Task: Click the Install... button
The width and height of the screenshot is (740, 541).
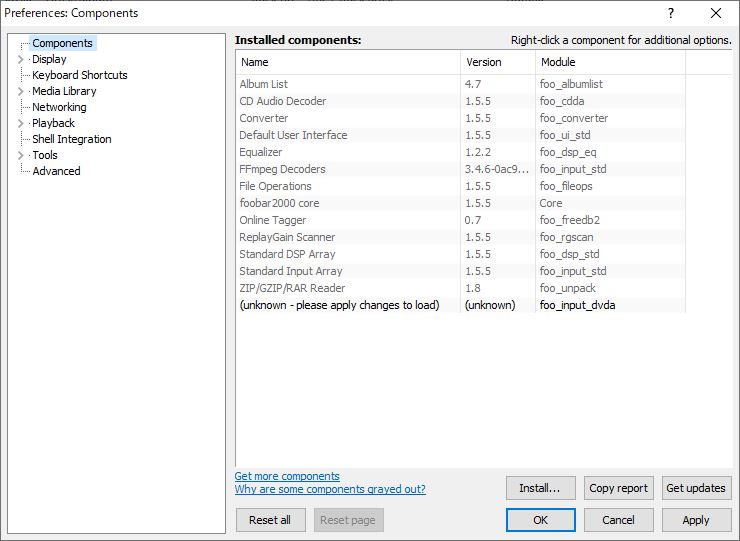Action: click(540, 488)
